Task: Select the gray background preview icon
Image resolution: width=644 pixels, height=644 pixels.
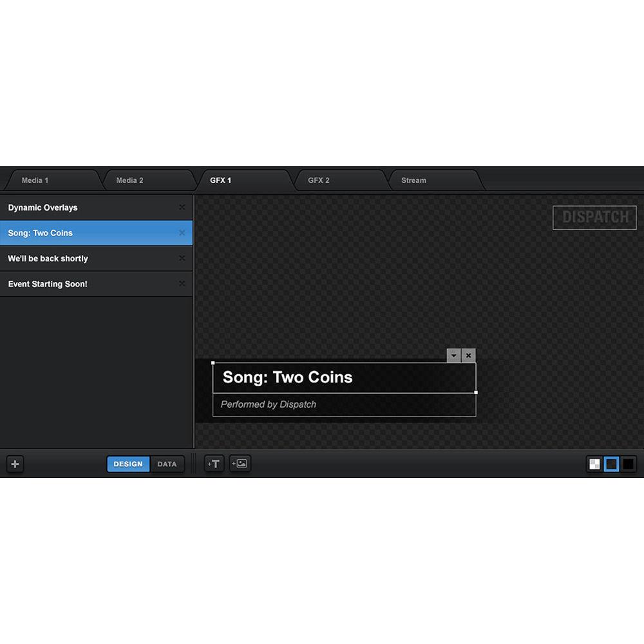Action: click(611, 464)
